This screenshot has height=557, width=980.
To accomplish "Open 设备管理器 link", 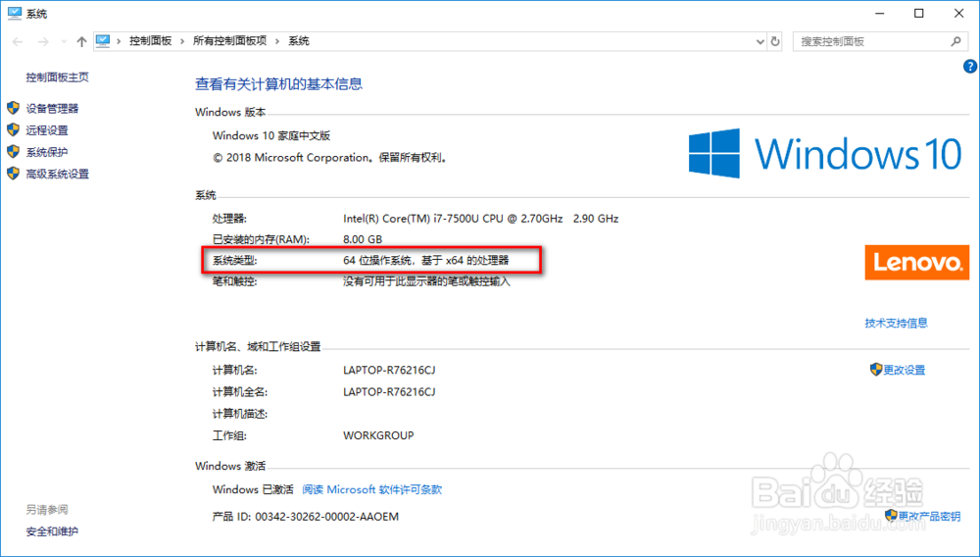I will tap(53, 109).
